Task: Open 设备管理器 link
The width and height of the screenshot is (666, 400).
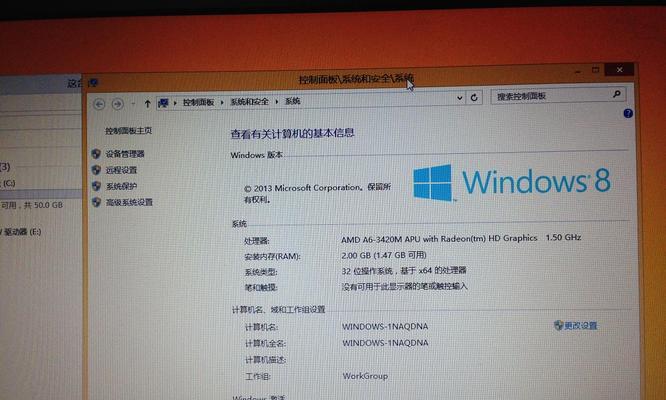Action: 125,154
